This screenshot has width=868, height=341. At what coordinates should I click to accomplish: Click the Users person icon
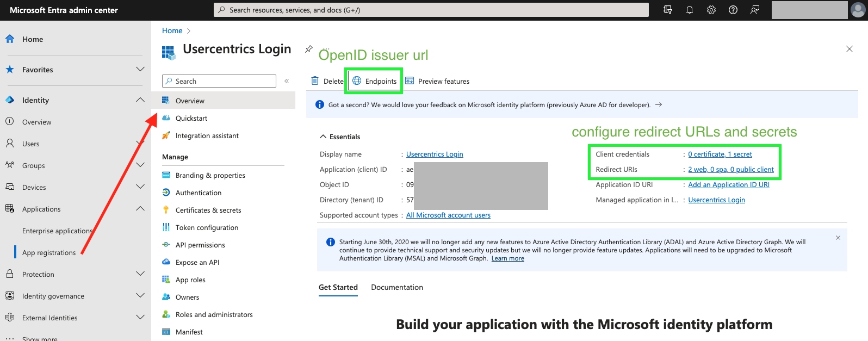[10, 144]
